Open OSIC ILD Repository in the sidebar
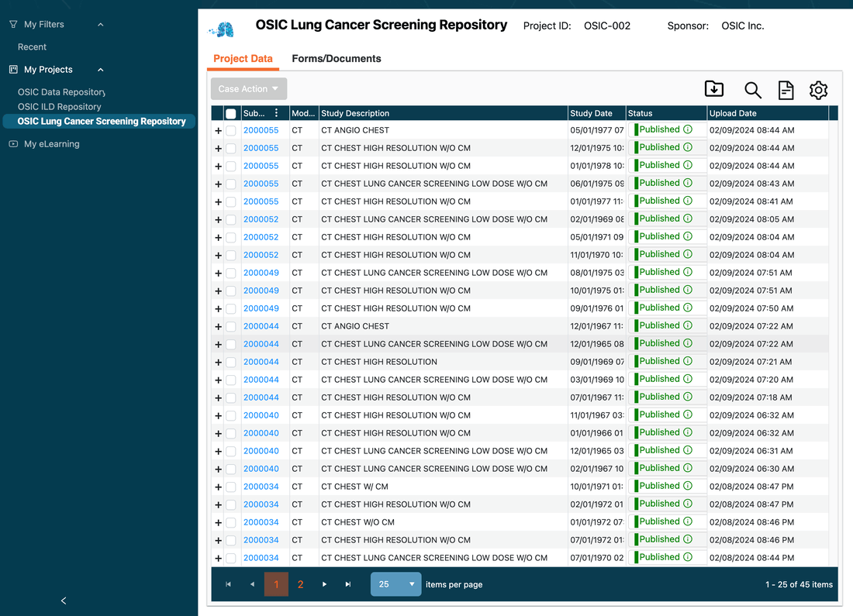 [x=60, y=107]
